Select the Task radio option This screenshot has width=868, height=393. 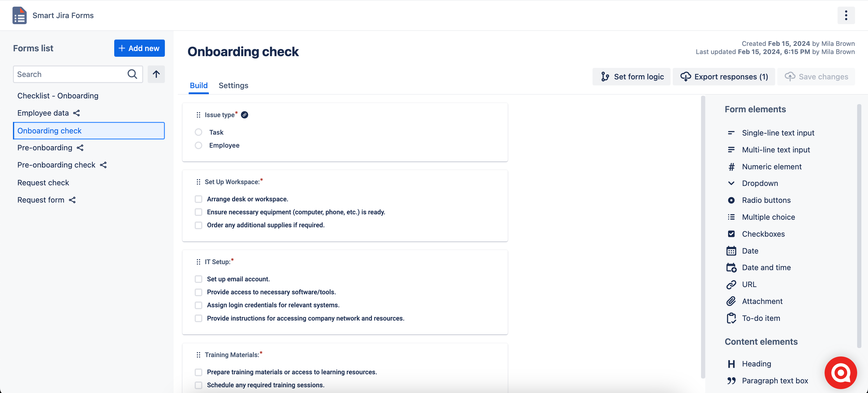point(199,132)
